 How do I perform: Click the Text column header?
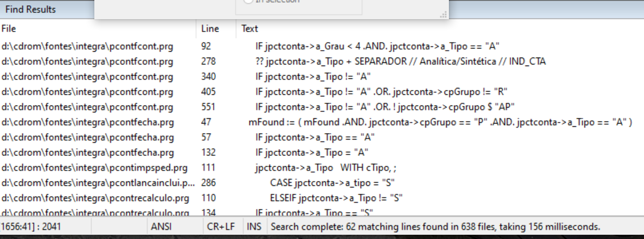[x=249, y=29]
